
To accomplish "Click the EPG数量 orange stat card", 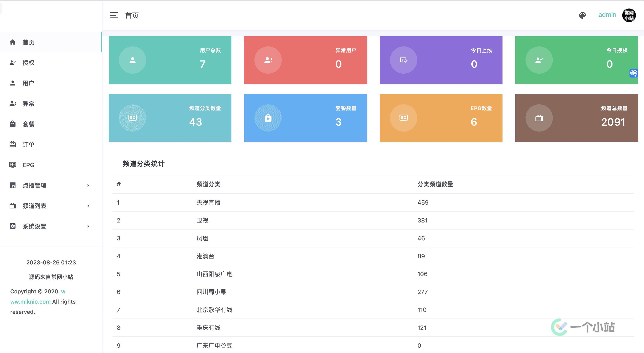I will click(441, 118).
